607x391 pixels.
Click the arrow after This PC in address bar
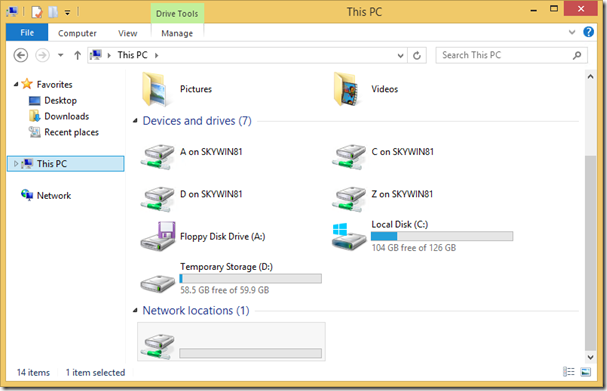(x=157, y=55)
